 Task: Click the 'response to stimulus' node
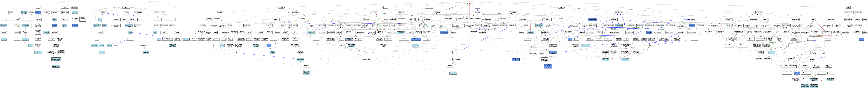click(281, 7)
